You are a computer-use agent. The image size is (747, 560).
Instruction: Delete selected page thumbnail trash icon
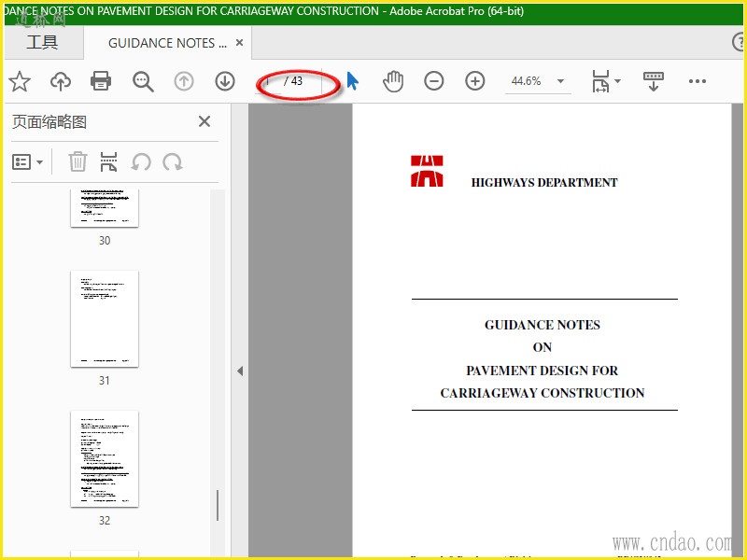coord(78,161)
